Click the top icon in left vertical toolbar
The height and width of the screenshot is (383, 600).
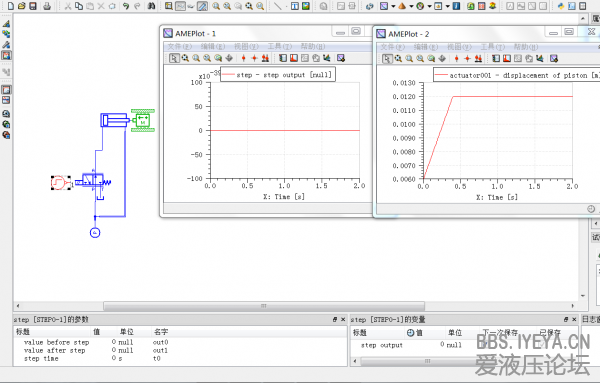tap(6, 24)
